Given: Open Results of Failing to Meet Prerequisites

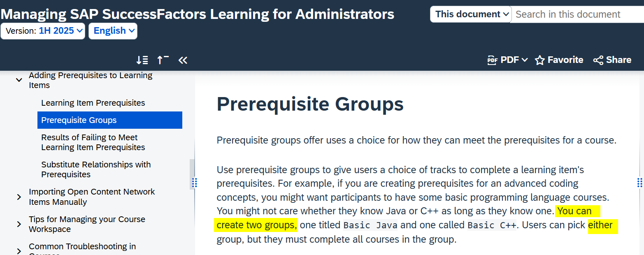Looking at the screenshot, I should coord(93,142).
